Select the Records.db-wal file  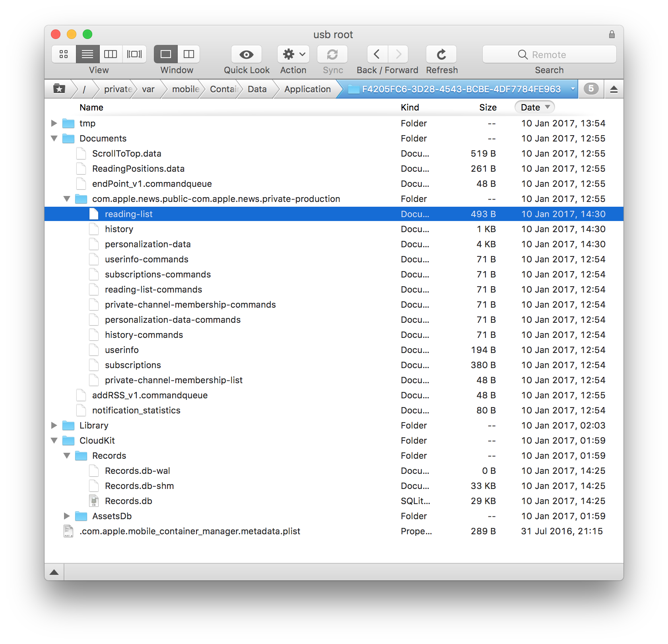[x=334, y=471]
